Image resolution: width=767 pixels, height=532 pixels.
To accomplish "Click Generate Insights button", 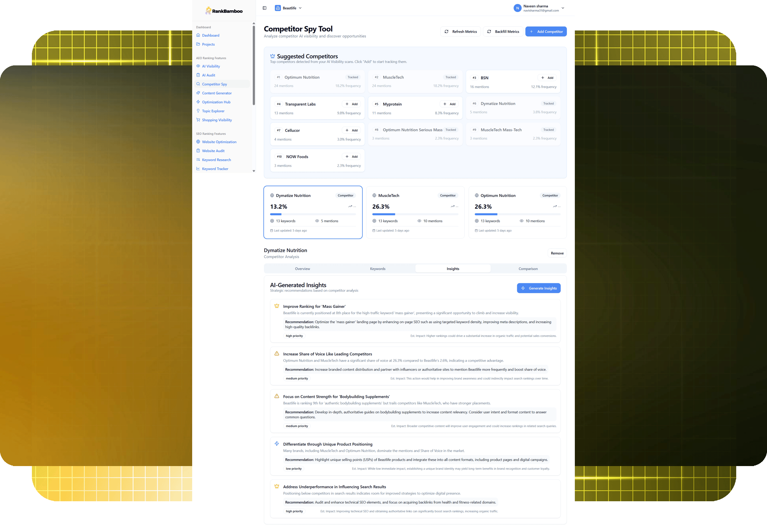I will [539, 288].
